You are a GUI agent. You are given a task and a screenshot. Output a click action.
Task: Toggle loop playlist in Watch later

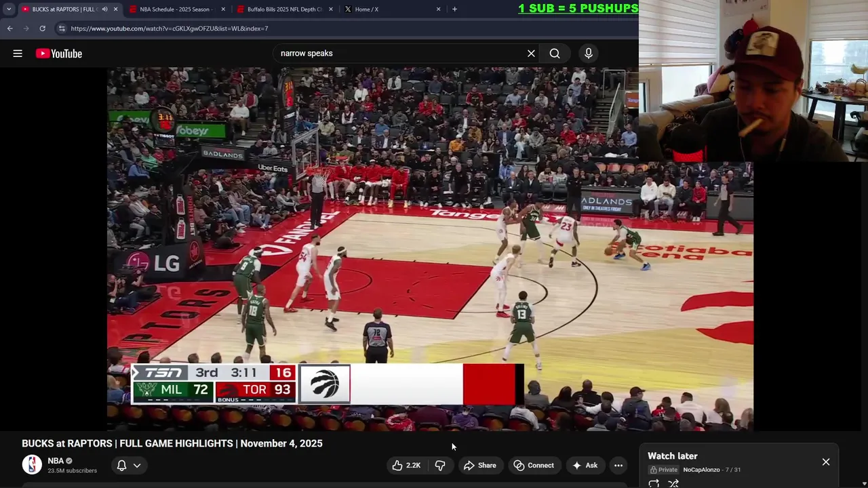coord(654,483)
